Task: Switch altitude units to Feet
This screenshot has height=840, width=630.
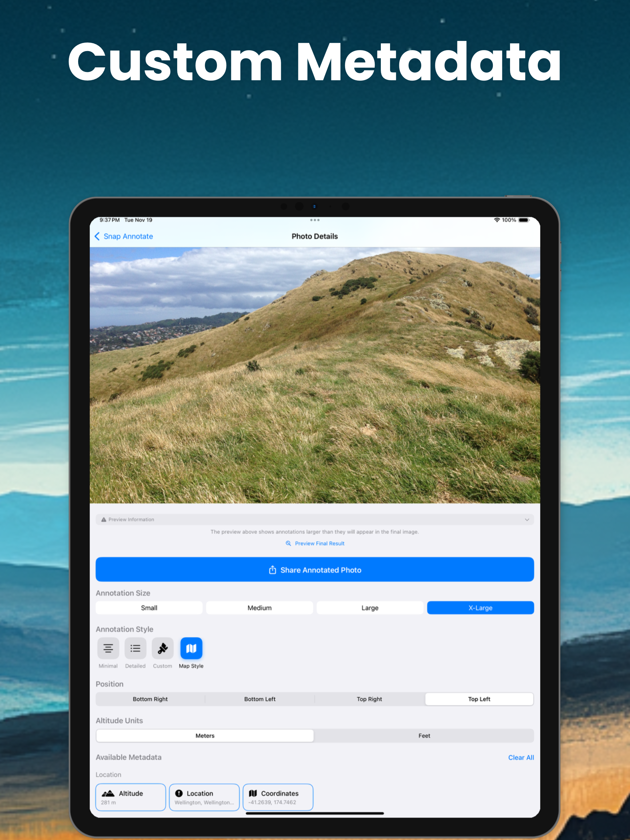Action: [424, 735]
